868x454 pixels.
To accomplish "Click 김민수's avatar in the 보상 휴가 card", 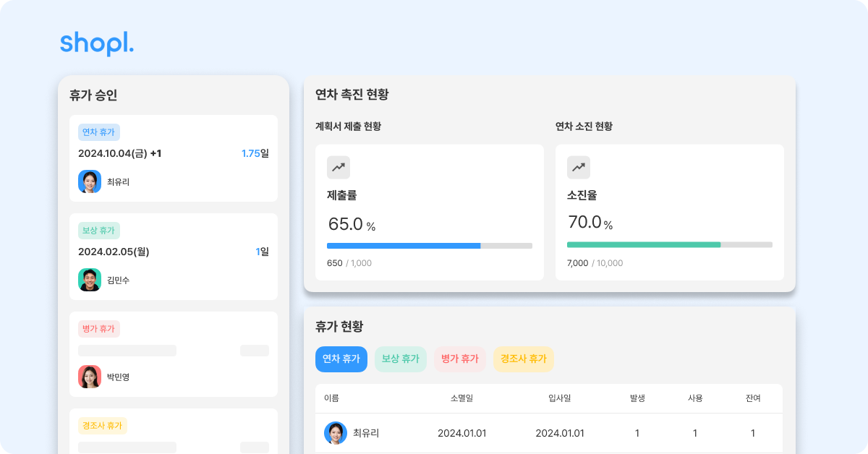I will click(x=90, y=280).
